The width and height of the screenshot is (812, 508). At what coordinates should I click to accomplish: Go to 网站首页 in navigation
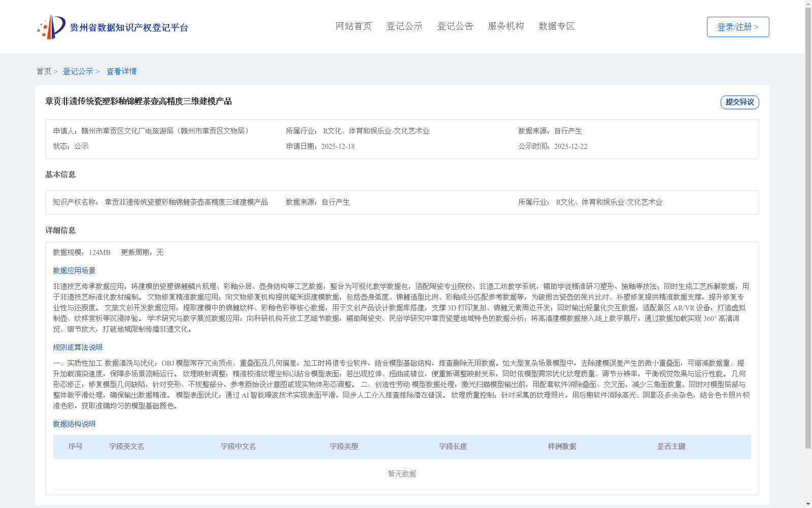pyautogui.click(x=354, y=26)
